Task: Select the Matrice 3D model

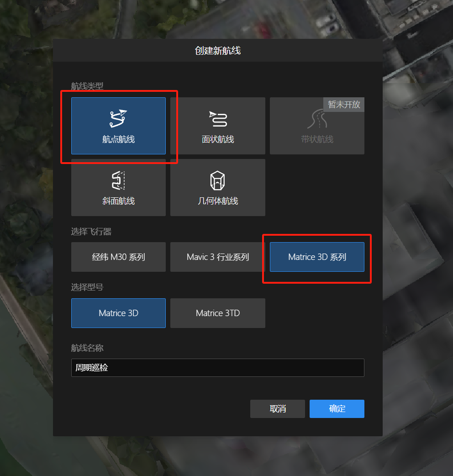Action: point(118,313)
